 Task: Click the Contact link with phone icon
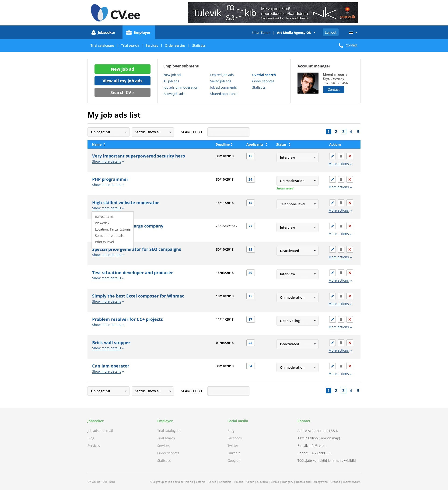click(x=348, y=45)
